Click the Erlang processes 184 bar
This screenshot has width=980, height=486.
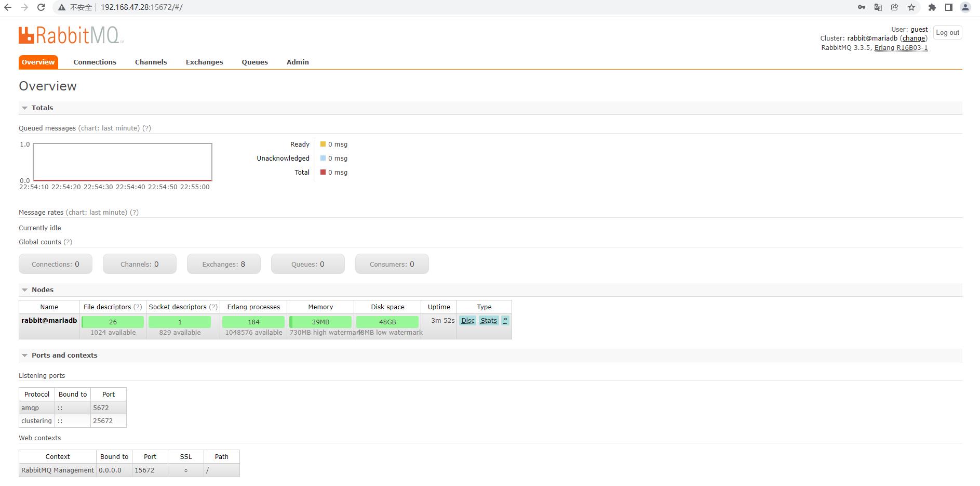(253, 322)
